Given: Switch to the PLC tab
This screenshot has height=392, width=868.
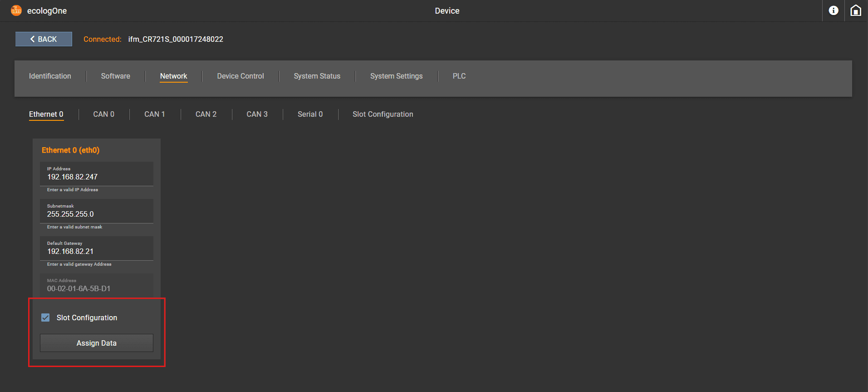Looking at the screenshot, I should coord(459,76).
